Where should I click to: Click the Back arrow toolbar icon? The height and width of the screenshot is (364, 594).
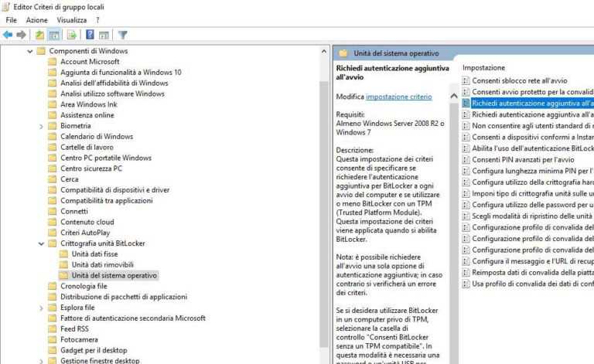(8, 35)
